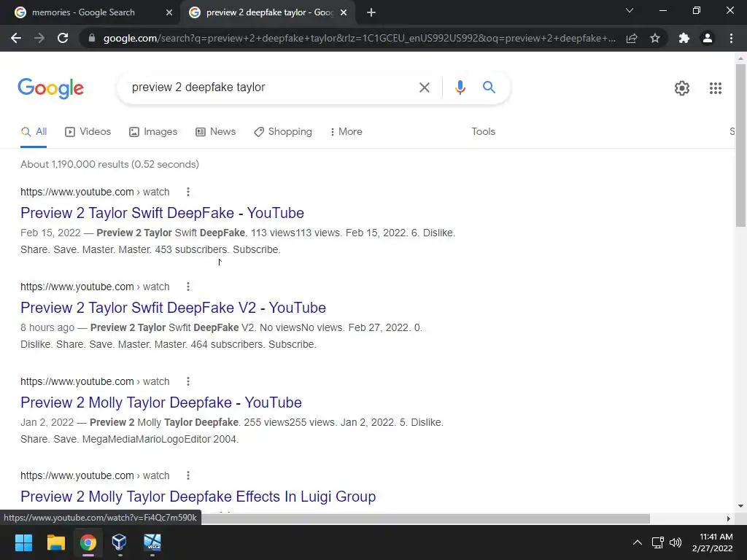747x560 pixels.
Task: Open Preview 2 Molly Taylor Deepfake - YouTube
Action: 161,402
